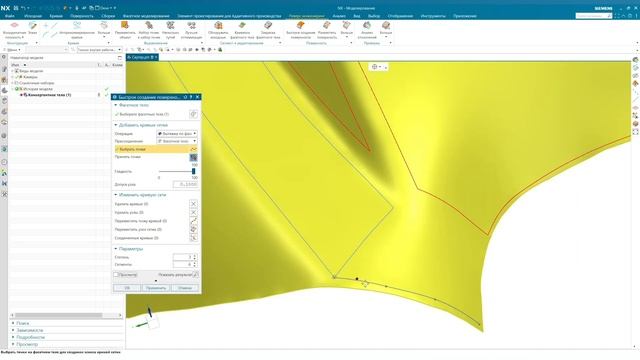
Task: Collapse the Параметры section
Action: click(x=116, y=249)
